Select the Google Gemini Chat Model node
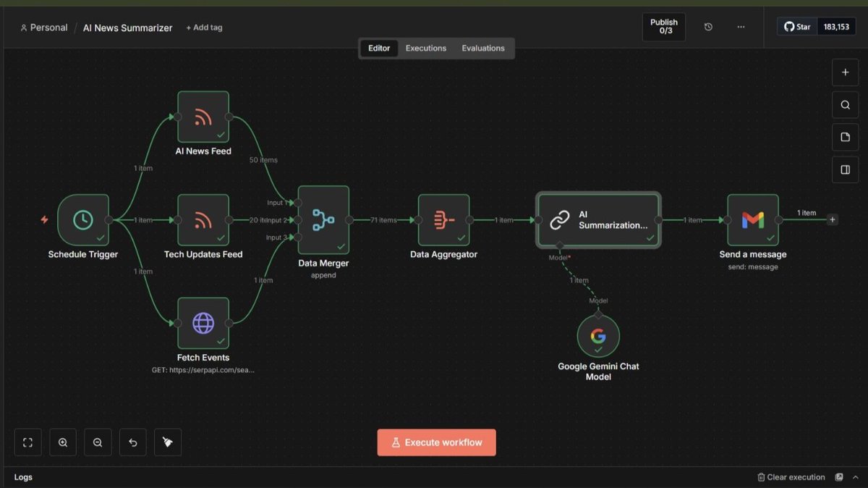Image resolution: width=868 pixels, height=488 pixels. click(598, 336)
